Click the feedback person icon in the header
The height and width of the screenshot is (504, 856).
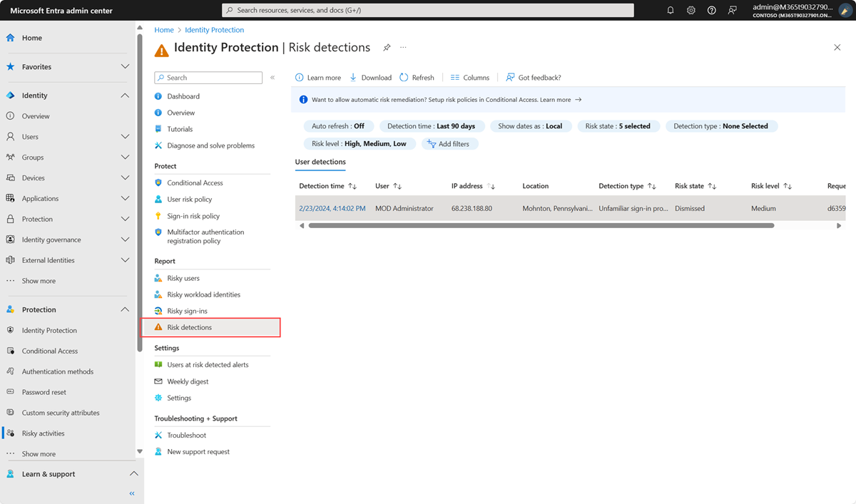click(x=733, y=11)
